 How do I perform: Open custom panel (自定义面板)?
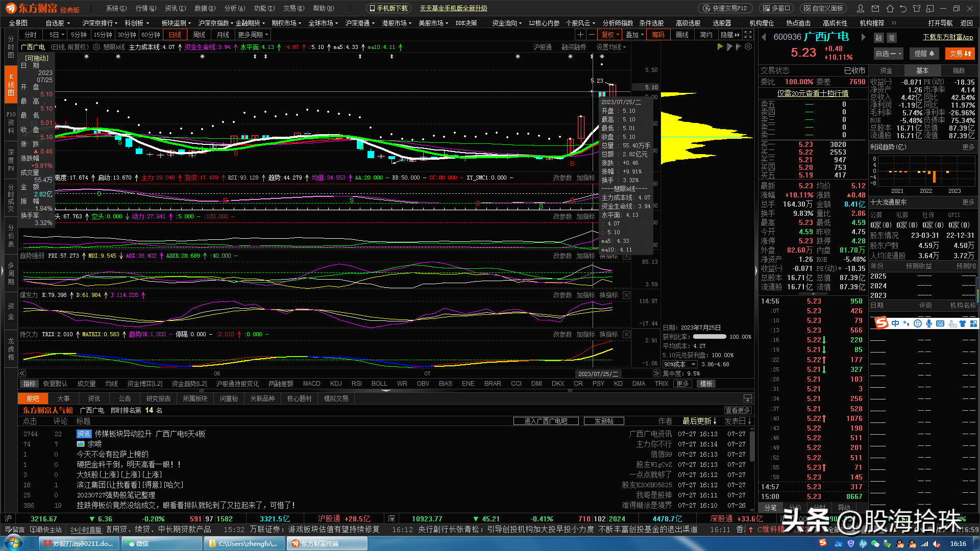[x=823, y=8]
